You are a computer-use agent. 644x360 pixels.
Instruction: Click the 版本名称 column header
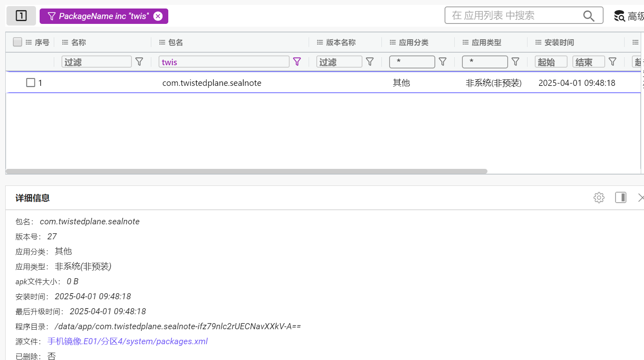coord(341,42)
